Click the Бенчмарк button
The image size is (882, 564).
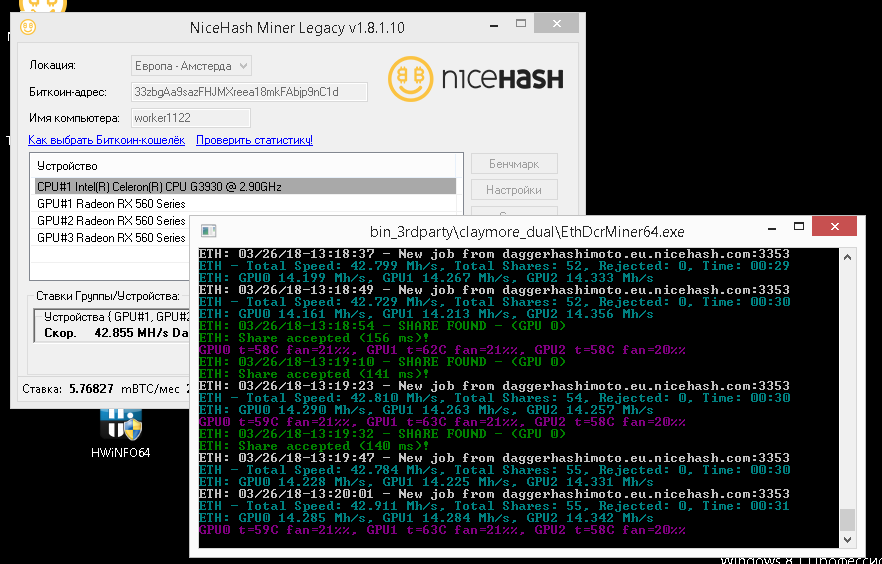coord(514,164)
